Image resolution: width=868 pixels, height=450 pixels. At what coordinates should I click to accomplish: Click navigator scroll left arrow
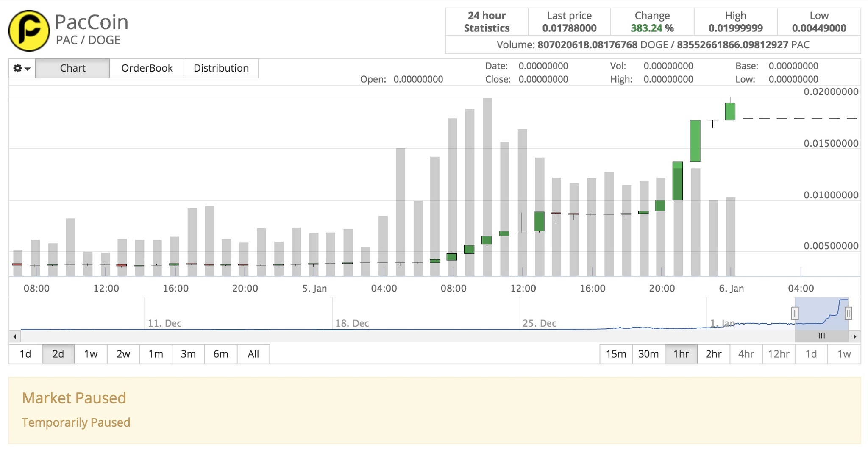click(x=15, y=336)
